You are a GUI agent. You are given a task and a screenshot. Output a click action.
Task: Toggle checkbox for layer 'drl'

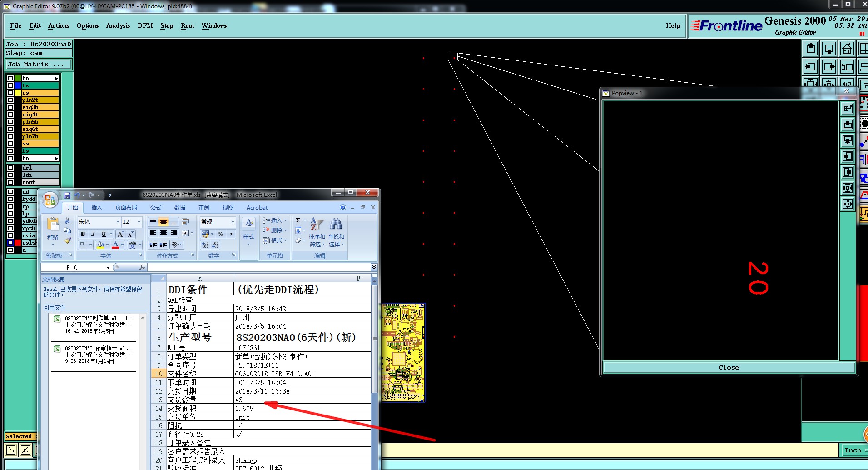10,168
